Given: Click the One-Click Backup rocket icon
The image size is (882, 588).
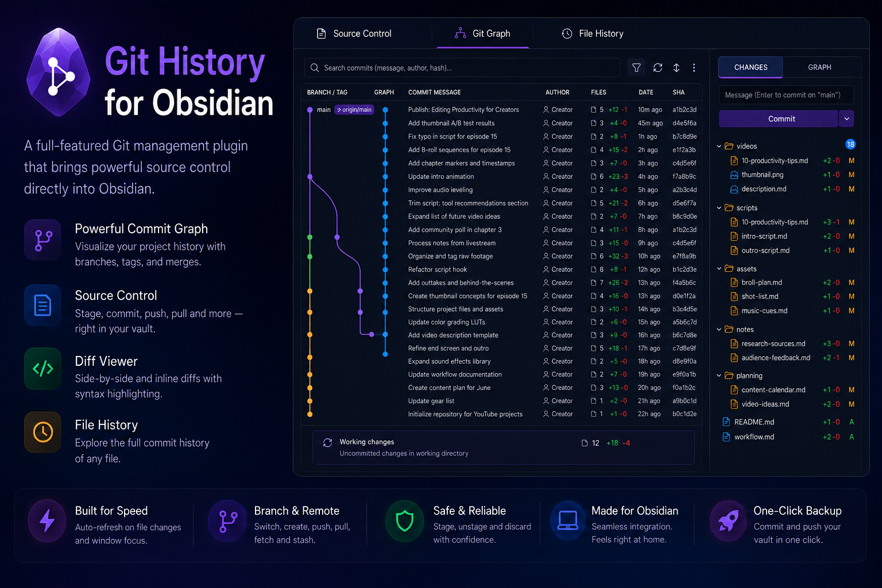Looking at the screenshot, I should tap(729, 521).
